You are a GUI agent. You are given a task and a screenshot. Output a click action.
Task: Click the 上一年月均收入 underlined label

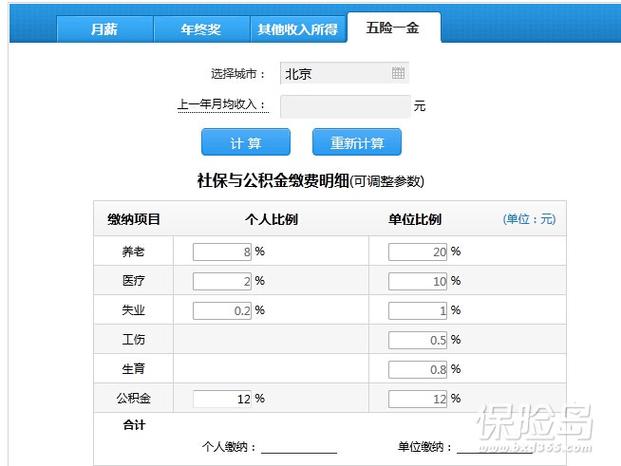(223, 105)
